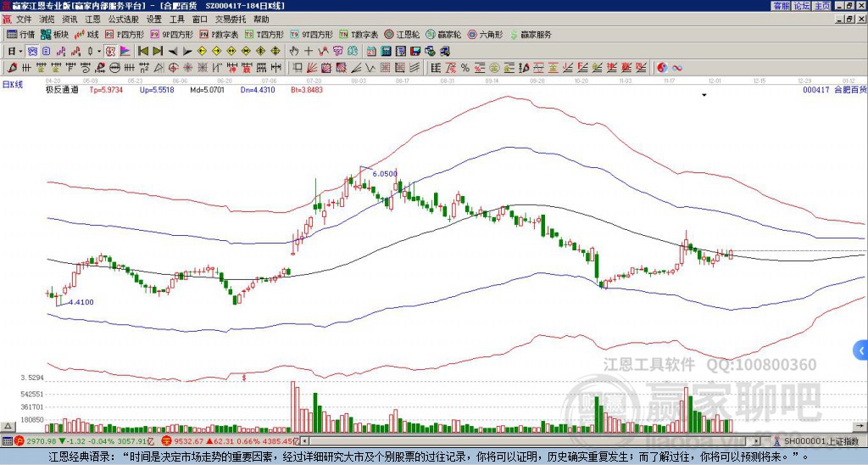Click the K线 candlestick toolbar button
The image size is (868, 465).
[x=86, y=34]
